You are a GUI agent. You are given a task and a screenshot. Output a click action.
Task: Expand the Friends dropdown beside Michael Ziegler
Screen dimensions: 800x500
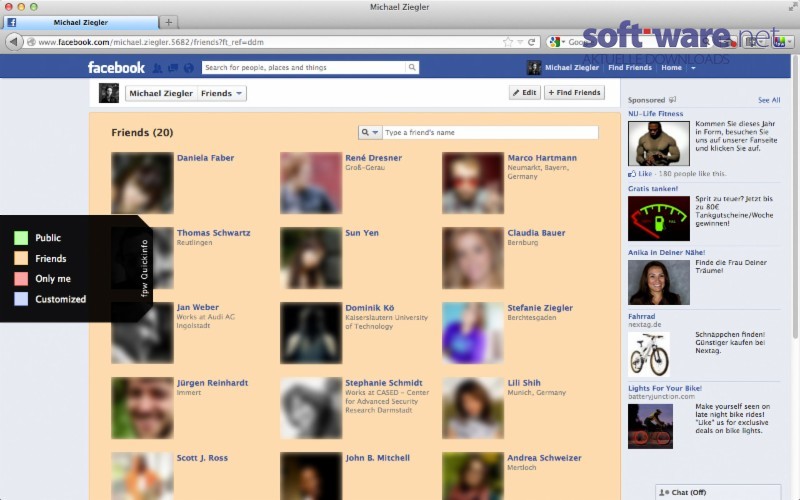pos(221,93)
